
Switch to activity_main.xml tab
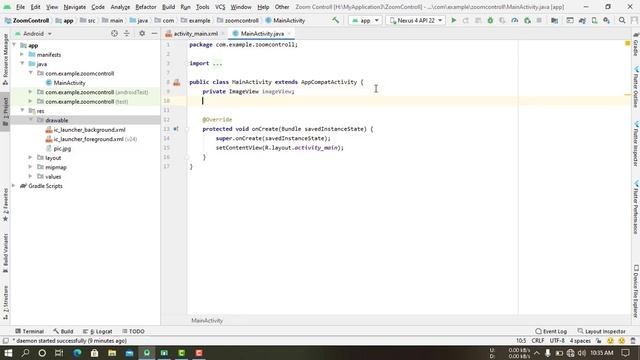196,33
